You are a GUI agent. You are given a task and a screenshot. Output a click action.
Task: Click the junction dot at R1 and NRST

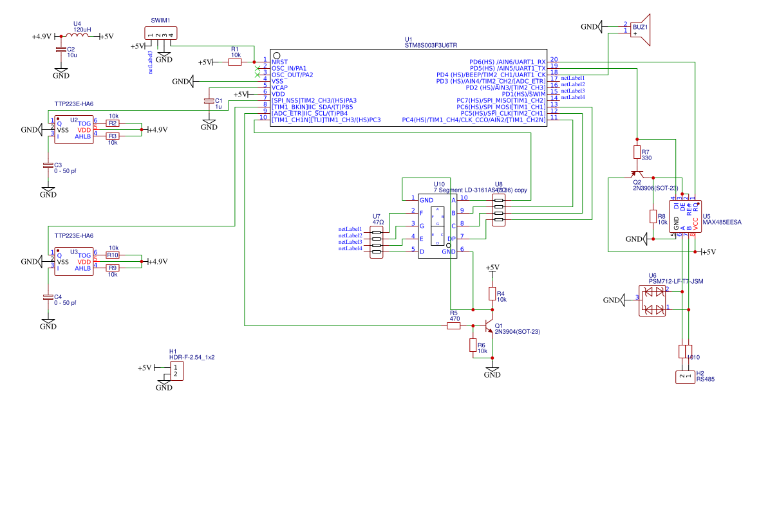[254, 62]
